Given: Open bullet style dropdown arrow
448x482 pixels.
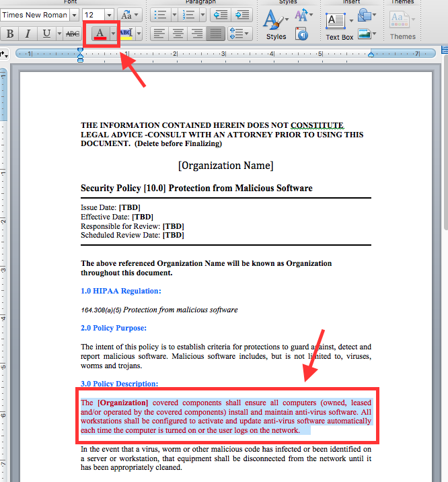Looking at the screenshot, I should pyautogui.click(x=174, y=15).
